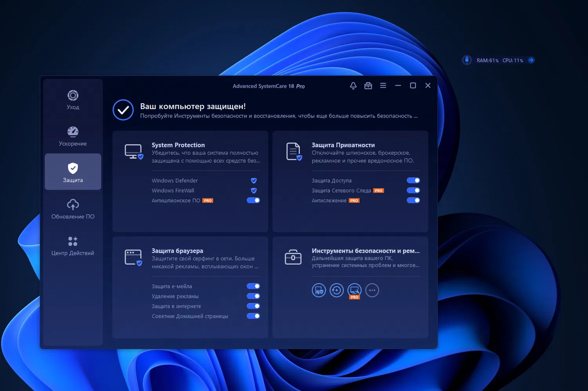Click the System Protection monitor icon
This screenshot has height=391, width=588.
point(134,152)
